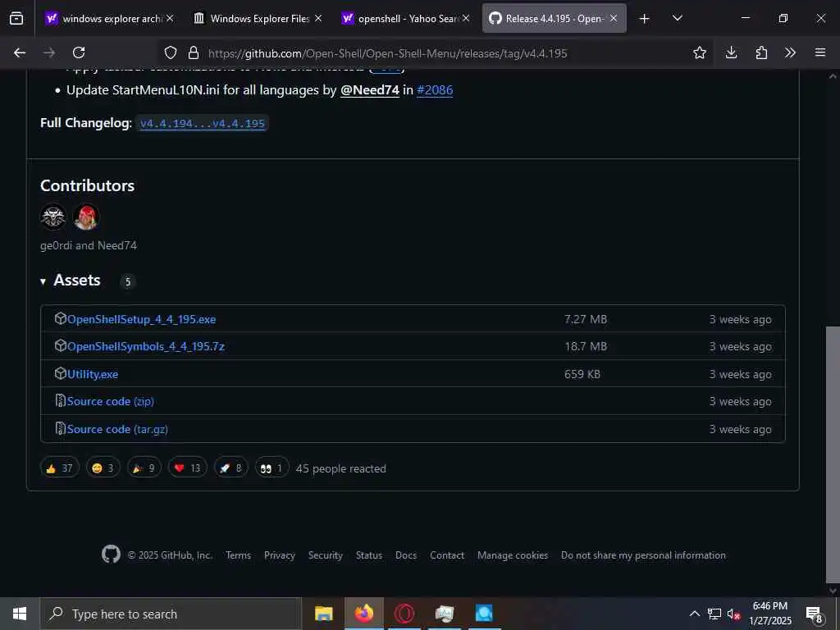React with smile emoji (3)

click(103, 468)
